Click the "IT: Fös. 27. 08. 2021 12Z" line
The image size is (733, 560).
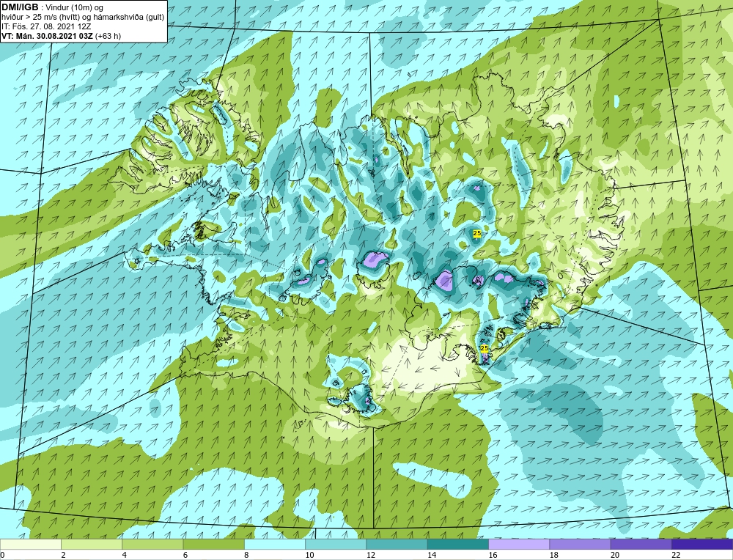coord(45,26)
